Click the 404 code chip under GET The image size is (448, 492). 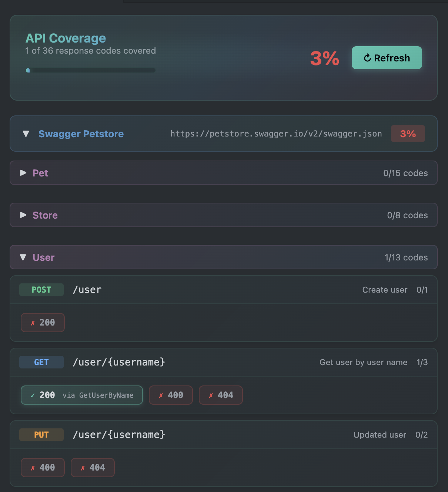(221, 395)
